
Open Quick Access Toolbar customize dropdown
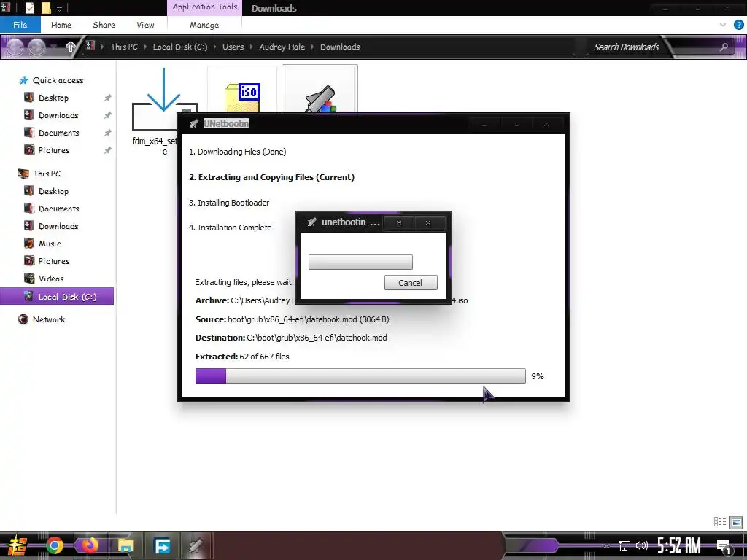(59, 8)
